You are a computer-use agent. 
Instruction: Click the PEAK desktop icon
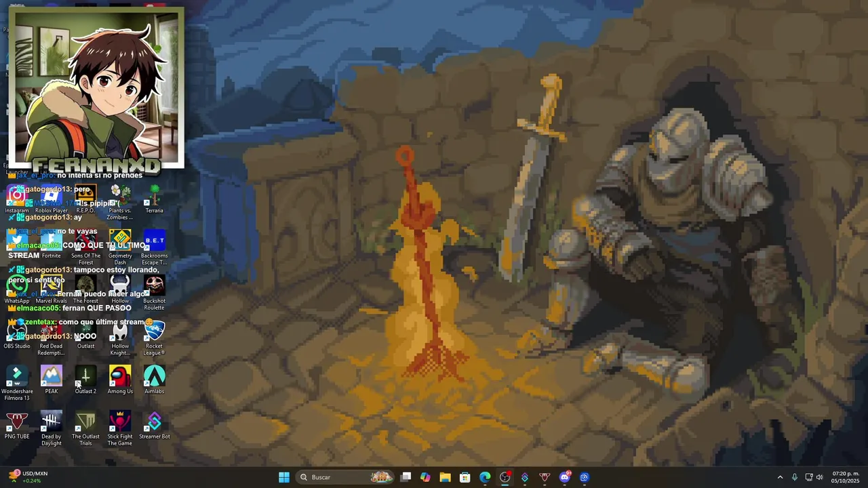pos(52,380)
